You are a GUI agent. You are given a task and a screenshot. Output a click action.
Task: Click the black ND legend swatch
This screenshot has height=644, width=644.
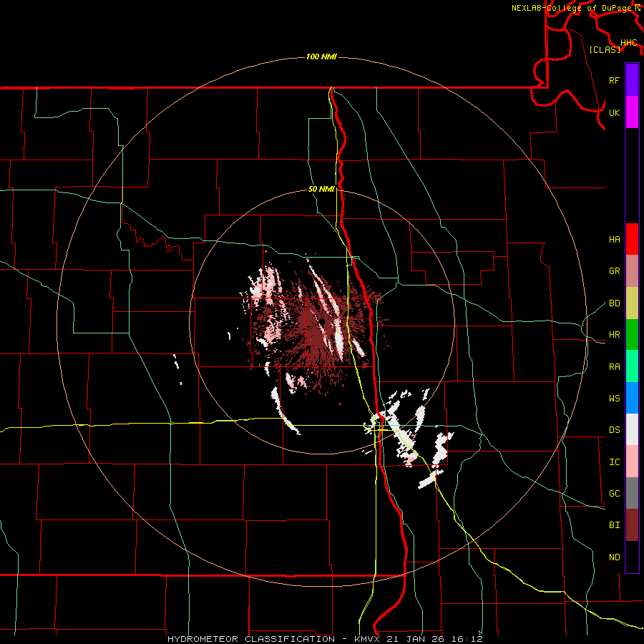tap(632, 557)
